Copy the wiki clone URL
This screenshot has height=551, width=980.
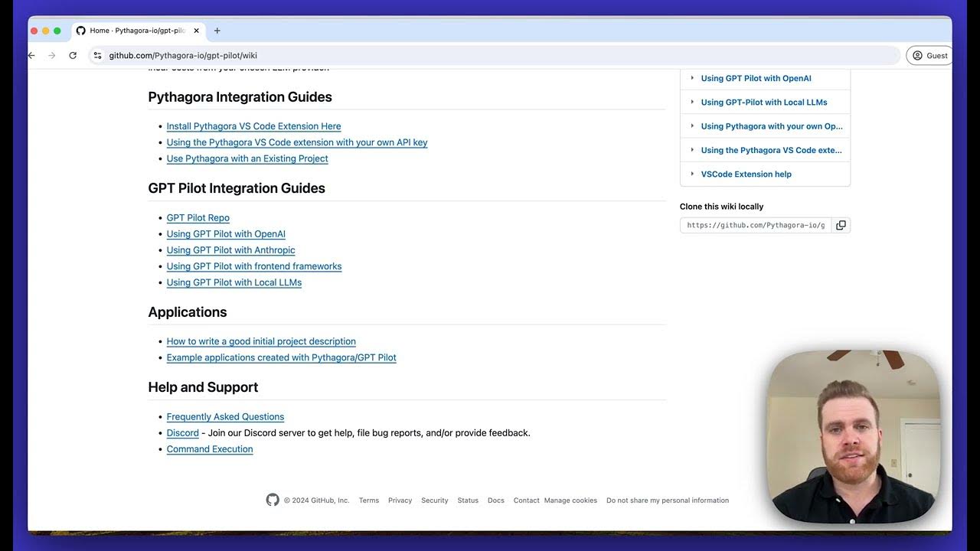click(x=841, y=225)
